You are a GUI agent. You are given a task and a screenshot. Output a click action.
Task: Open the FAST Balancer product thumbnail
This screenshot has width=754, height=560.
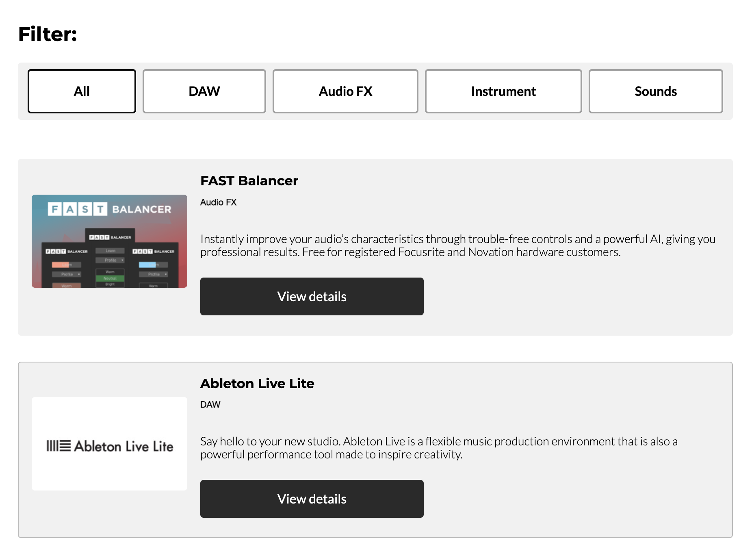pos(109,241)
